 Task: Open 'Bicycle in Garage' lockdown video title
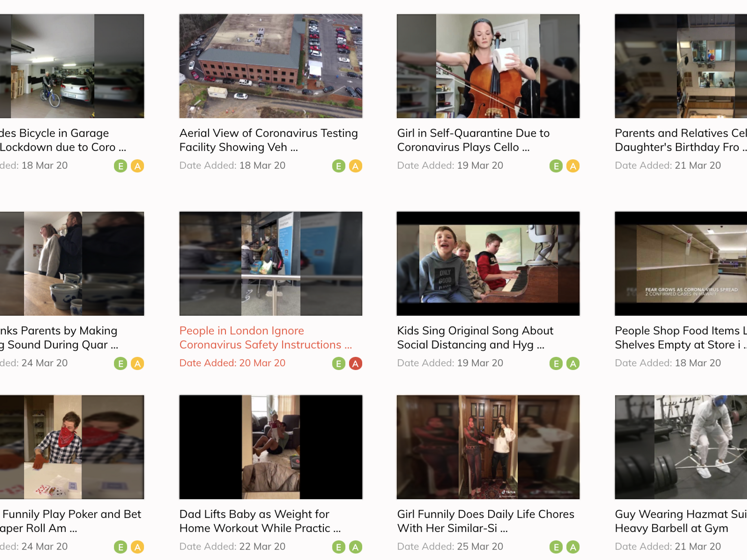63,140
